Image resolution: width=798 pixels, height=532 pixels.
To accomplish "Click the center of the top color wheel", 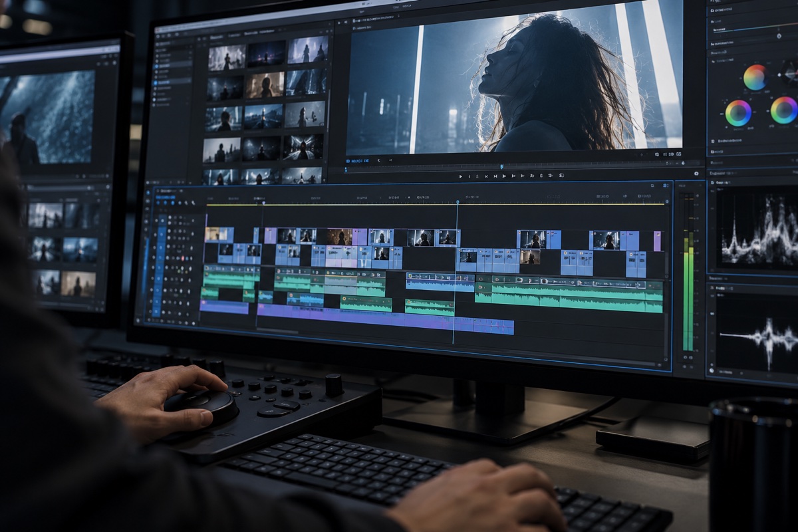I will point(755,77).
